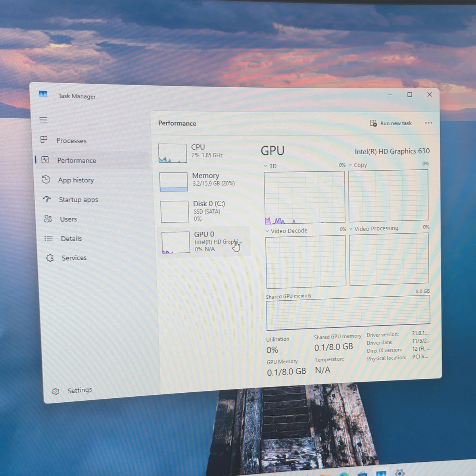This screenshot has width=476, height=476.
Task: Open Task Manager Settings gear
Action: tap(56, 392)
